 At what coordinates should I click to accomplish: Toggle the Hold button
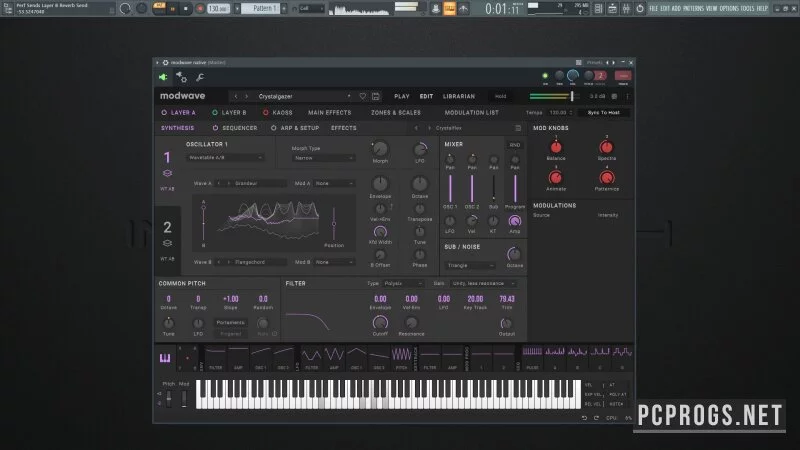pos(501,96)
